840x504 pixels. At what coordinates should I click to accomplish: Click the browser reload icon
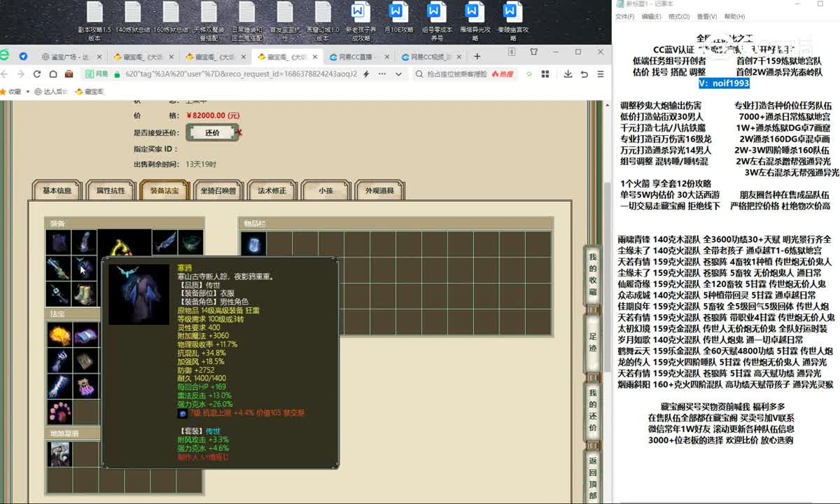click(36, 74)
